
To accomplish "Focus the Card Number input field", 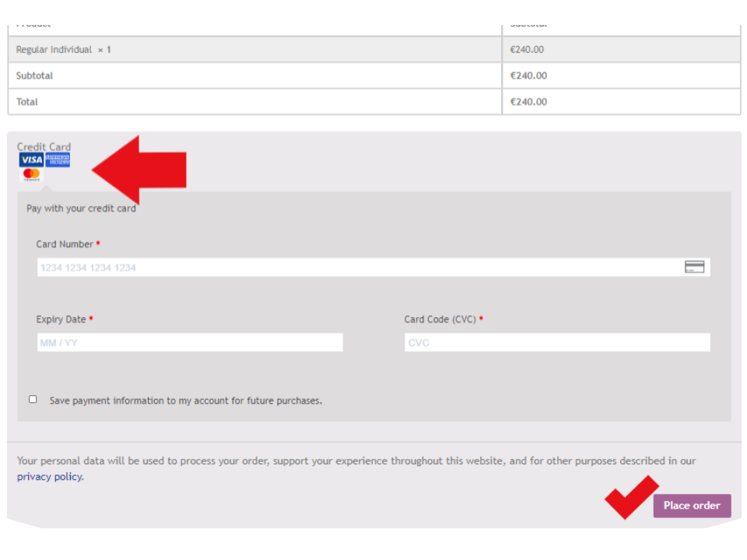I will [373, 267].
